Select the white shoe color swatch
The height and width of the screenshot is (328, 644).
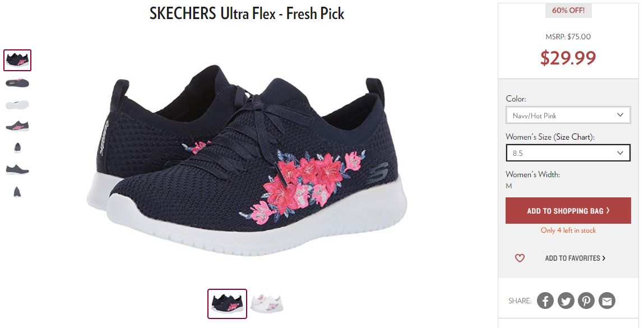[x=267, y=304]
